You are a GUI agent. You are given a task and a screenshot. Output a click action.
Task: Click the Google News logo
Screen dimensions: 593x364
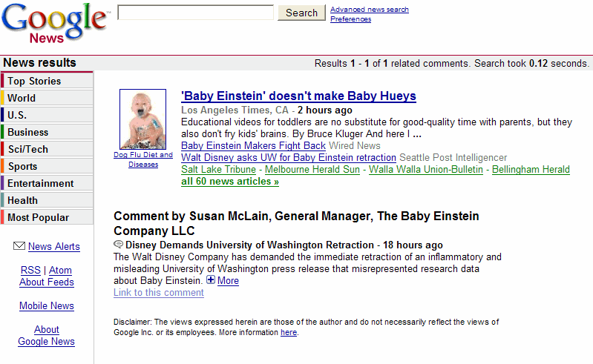pos(55,23)
